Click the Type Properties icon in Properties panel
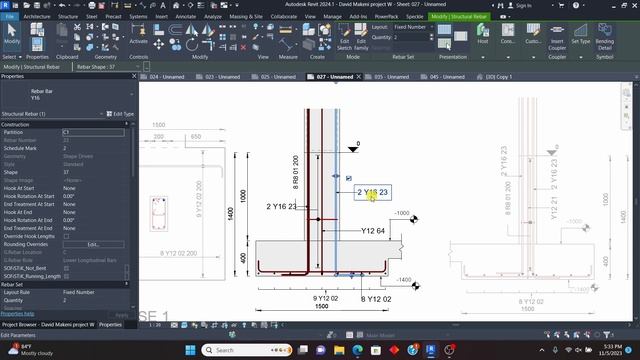The height and width of the screenshot is (360, 640). tap(37, 29)
